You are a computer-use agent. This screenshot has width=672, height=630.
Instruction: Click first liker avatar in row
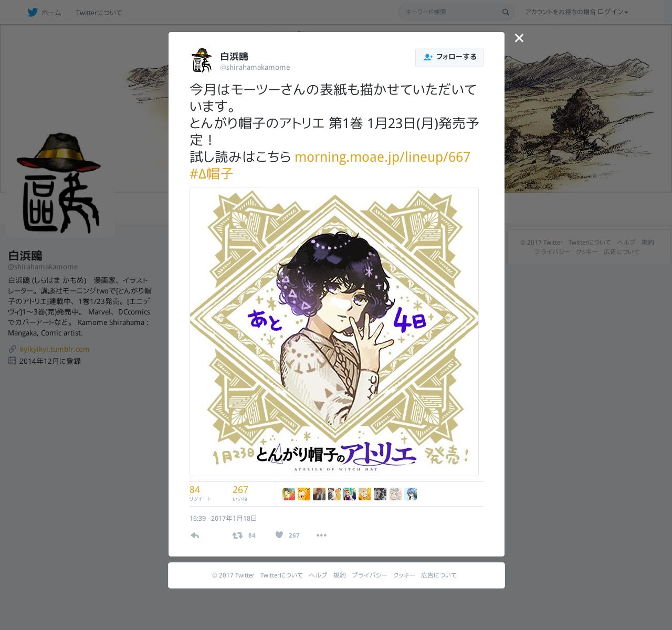click(289, 494)
